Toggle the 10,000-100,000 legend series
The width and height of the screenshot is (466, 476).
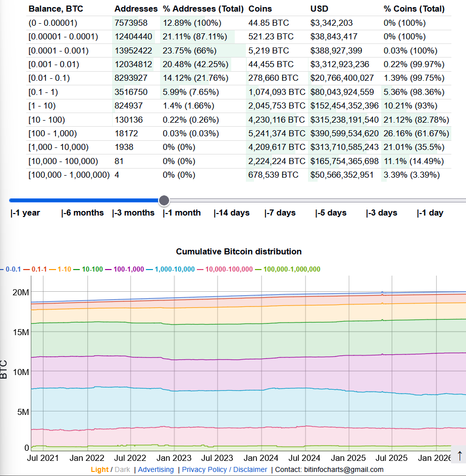point(225,269)
